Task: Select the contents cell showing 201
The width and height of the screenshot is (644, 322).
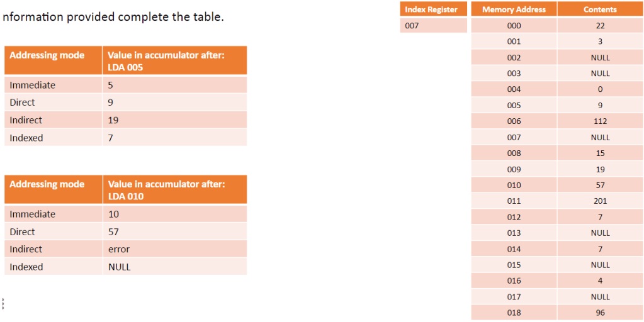Action: tap(600, 201)
